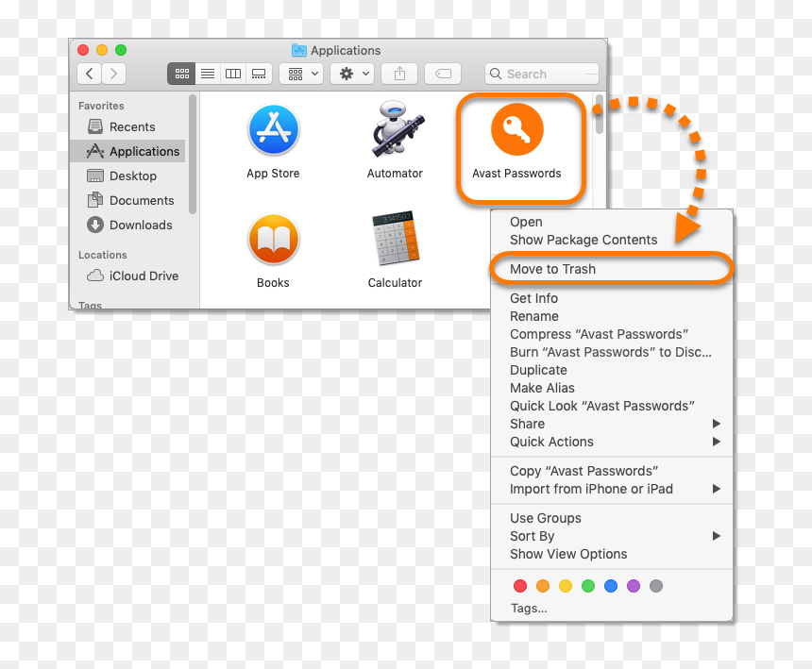Open the group-by arrangement dropdown
The height and width of the screenshot is (669, 812).
pos(301,74)
